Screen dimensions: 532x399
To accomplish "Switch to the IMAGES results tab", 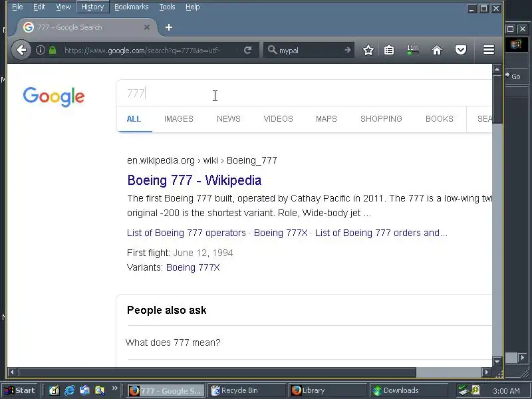I will (x=178, y=119).
